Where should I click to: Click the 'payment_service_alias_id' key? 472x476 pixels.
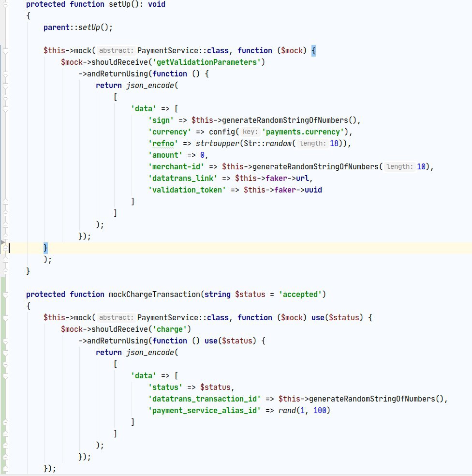(x=204, y=410)
